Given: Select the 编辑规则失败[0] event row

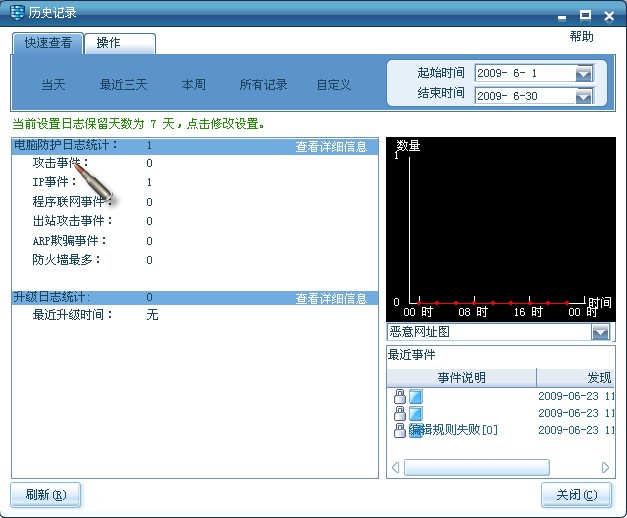Looking at the screenshot, I should [x=501, y=430].
